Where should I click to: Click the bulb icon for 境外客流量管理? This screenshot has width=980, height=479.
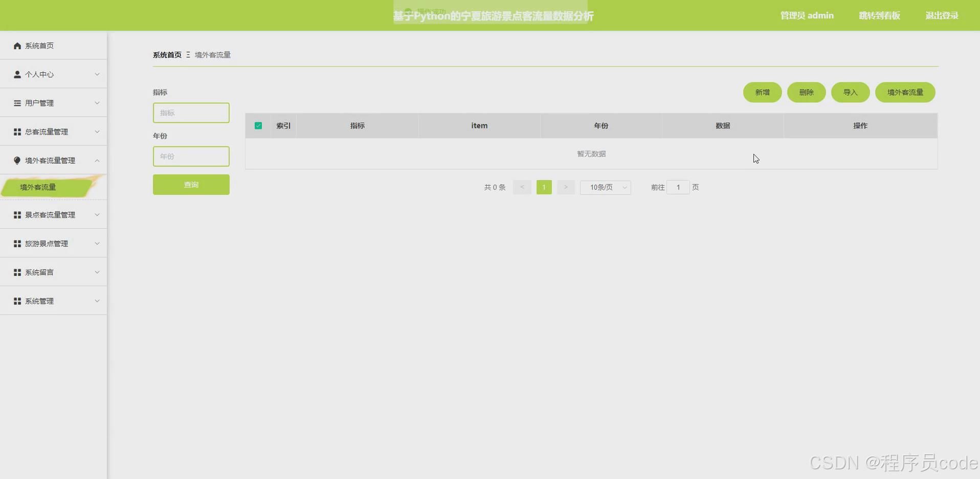tap(17, 160)
